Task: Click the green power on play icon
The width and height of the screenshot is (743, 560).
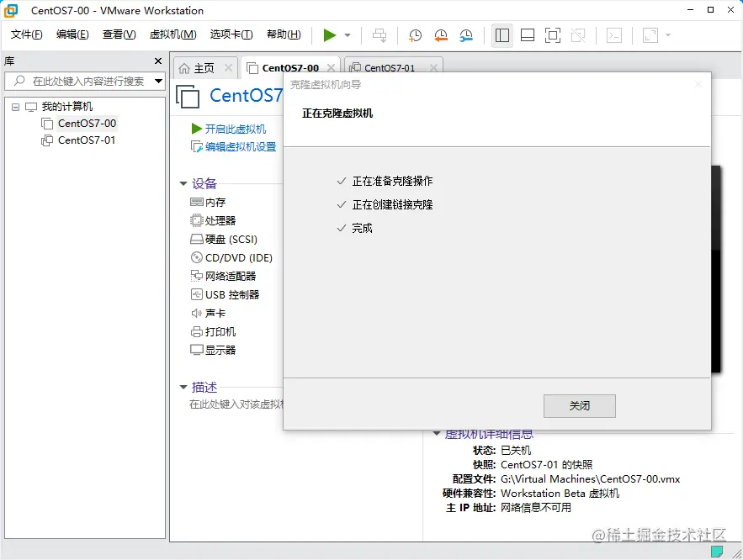Action: [x=329, y=35]
